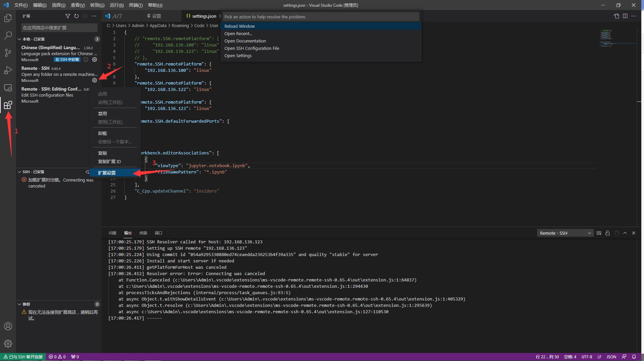
Task: Open the 终端(T) menu
Action: 136,5
